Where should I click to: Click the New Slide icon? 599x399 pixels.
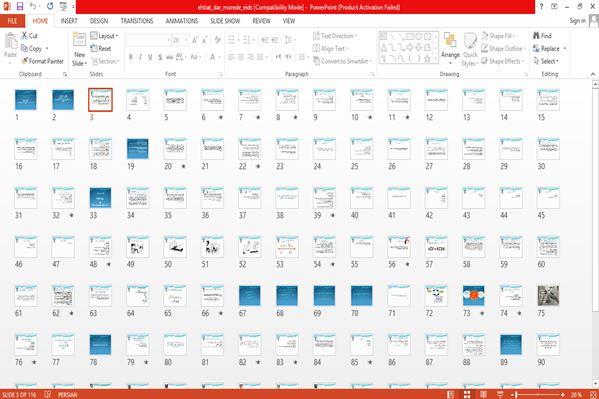(79, 40)
